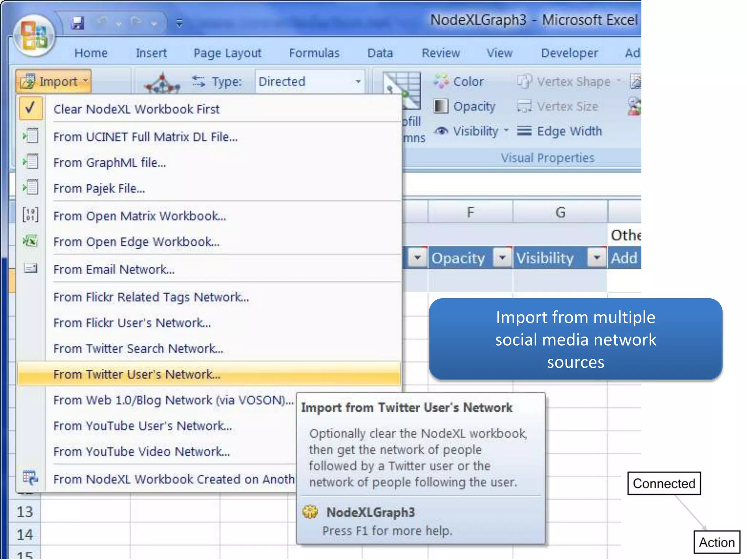Choose From UCINET Full Matrix DL File

[209, 137]
